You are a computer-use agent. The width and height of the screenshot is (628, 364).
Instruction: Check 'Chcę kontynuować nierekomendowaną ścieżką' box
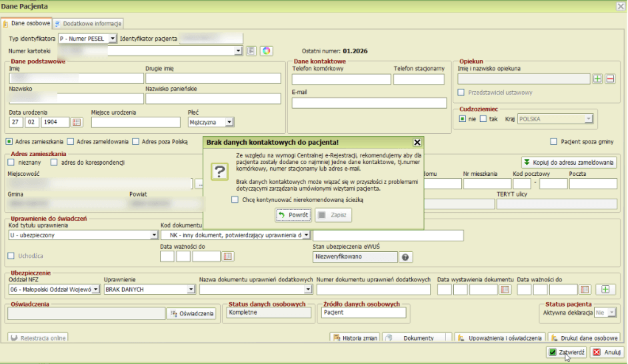tap(235, 199)
